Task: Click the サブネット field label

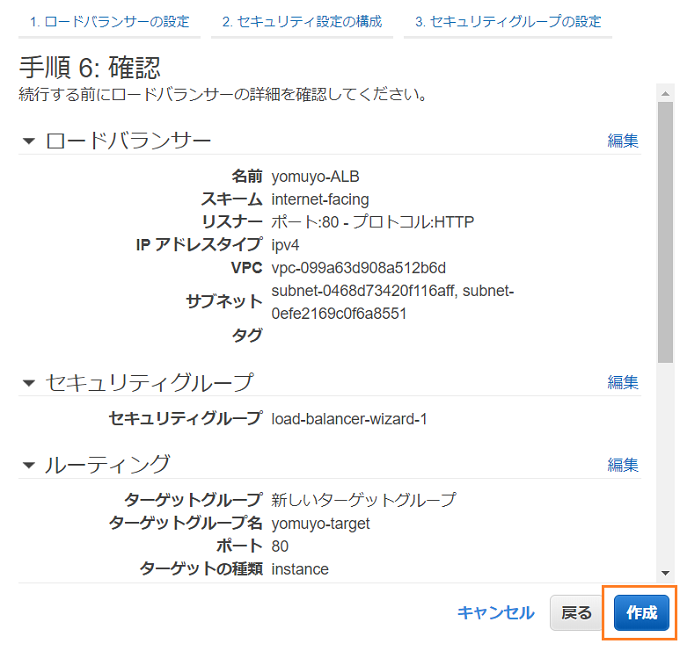Action: pos(224,301)
